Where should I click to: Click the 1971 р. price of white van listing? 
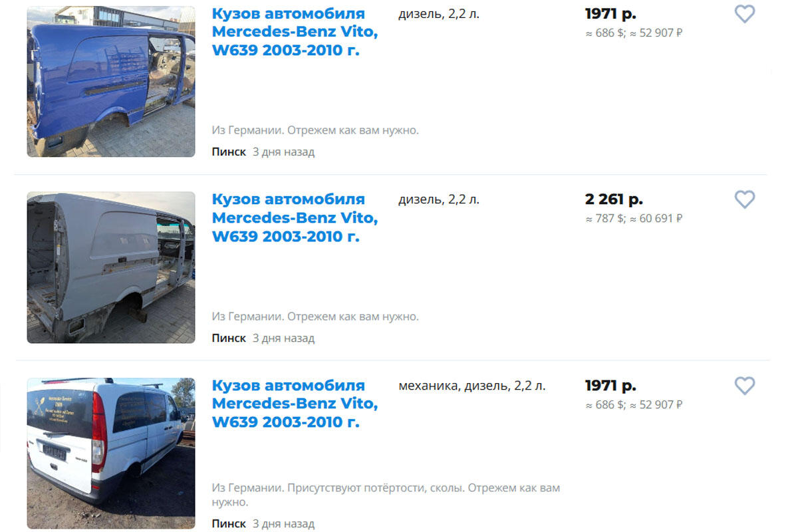pos(610,385)
